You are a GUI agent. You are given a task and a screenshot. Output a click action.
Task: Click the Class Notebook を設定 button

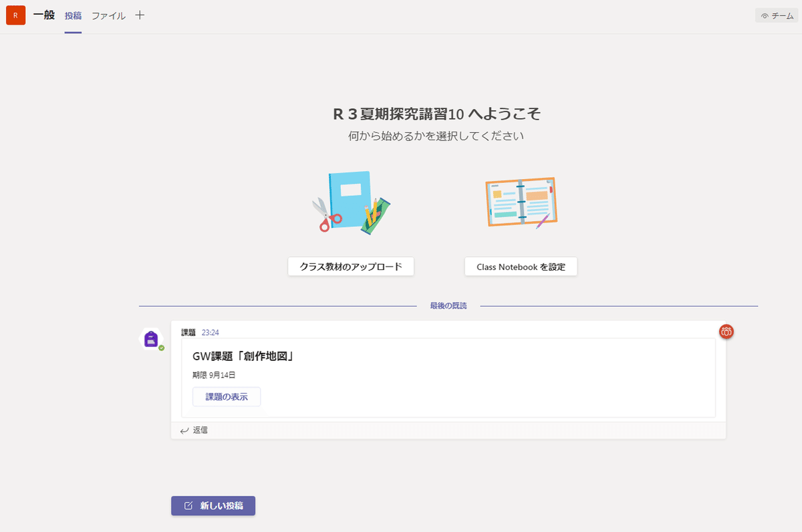point(521,266)
